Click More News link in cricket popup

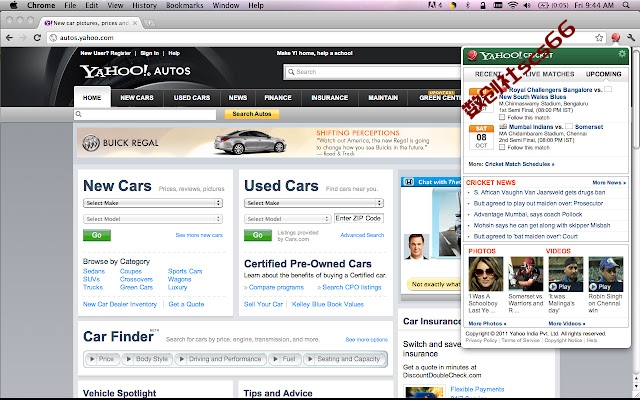coord(609,182)
